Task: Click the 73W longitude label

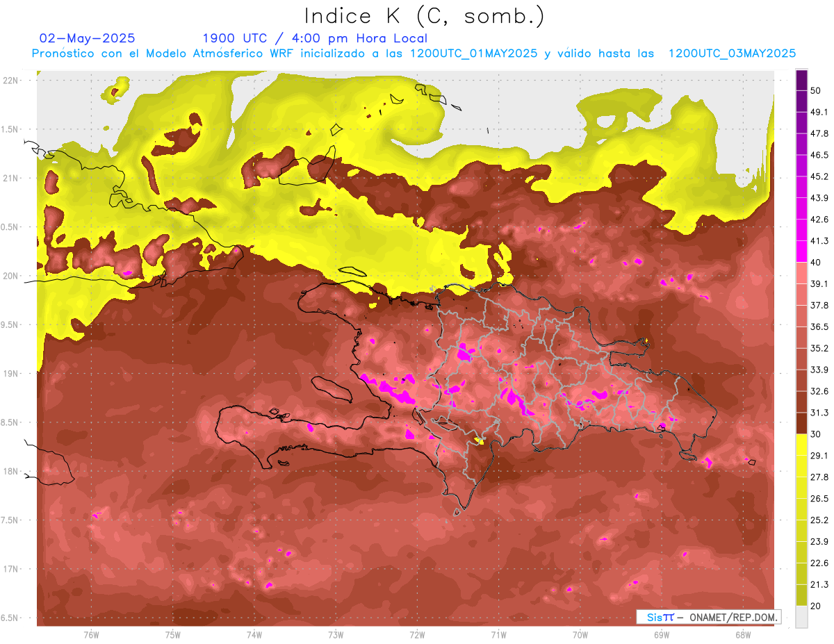Action: click(x=336, y=635)
